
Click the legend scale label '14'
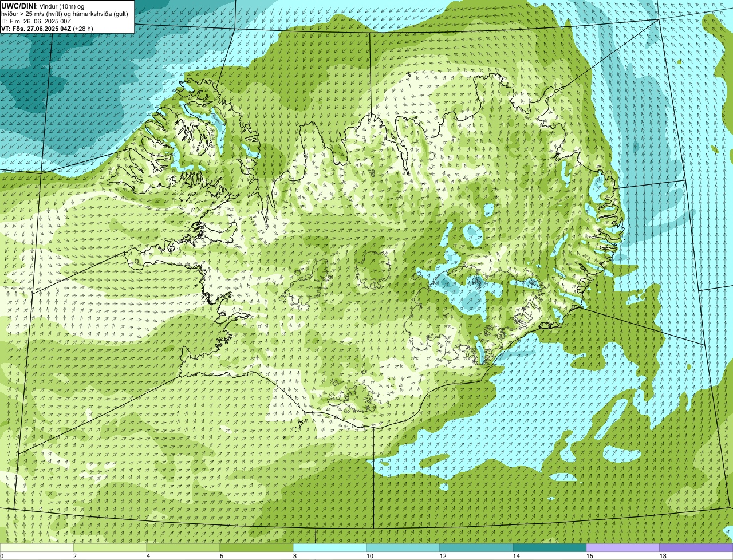[x=517, y=556]
